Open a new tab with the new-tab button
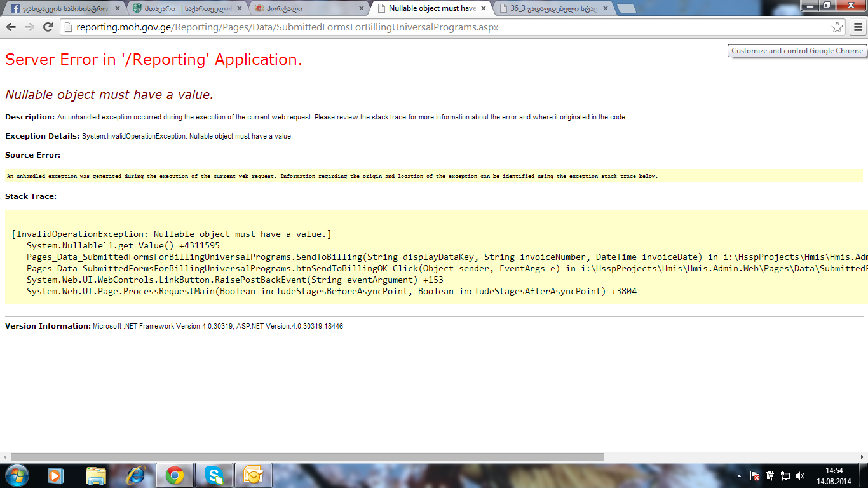Image resolution: width=868 pixels, height=488 pixels. (626, 9)
